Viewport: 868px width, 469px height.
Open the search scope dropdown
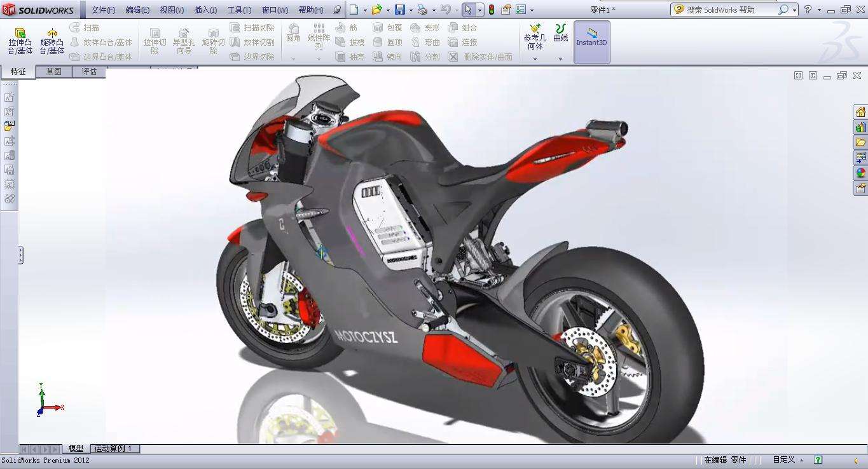(794, 10)
